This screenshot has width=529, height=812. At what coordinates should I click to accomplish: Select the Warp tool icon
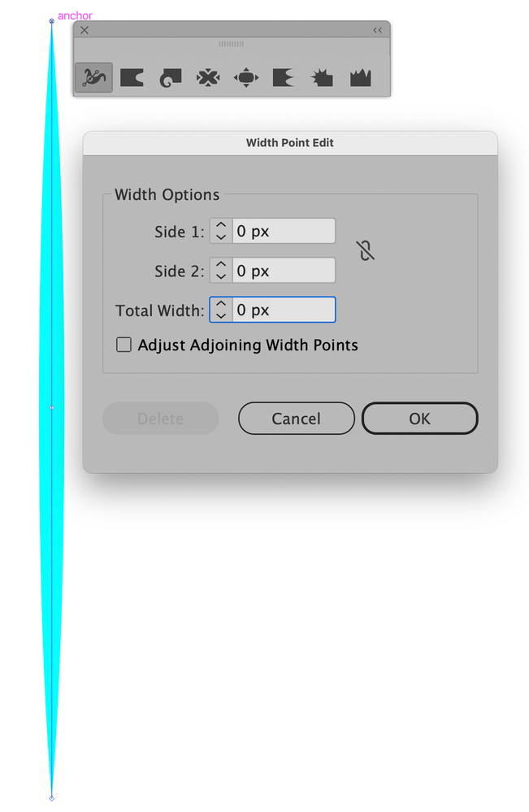[132, 78]
